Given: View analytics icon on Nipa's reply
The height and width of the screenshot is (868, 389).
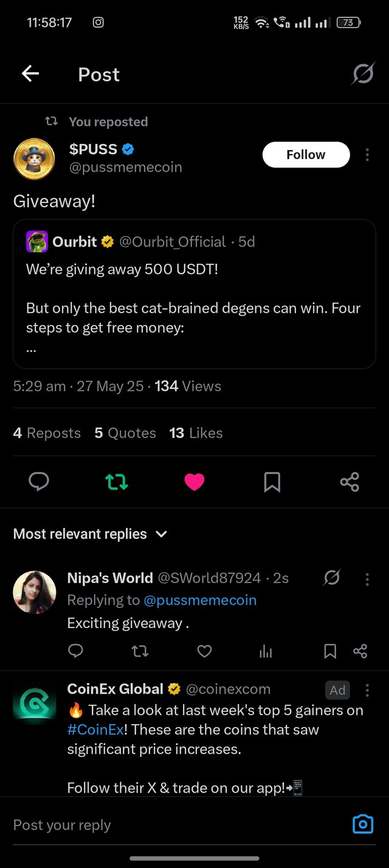Looking at the screenshot, I should point(266,652).
